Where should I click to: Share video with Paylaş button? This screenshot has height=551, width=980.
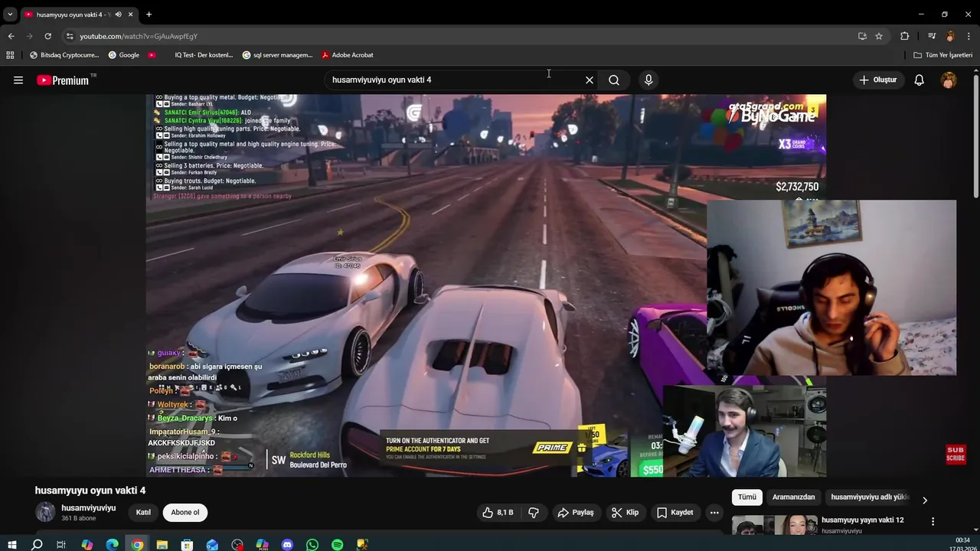pyautogui.click(x=576, y=513)
